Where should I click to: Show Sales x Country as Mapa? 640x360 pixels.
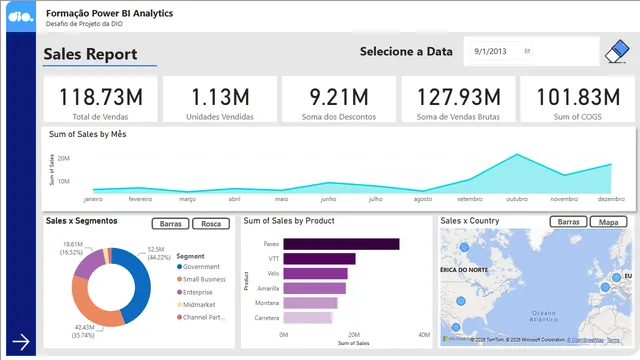609,222
